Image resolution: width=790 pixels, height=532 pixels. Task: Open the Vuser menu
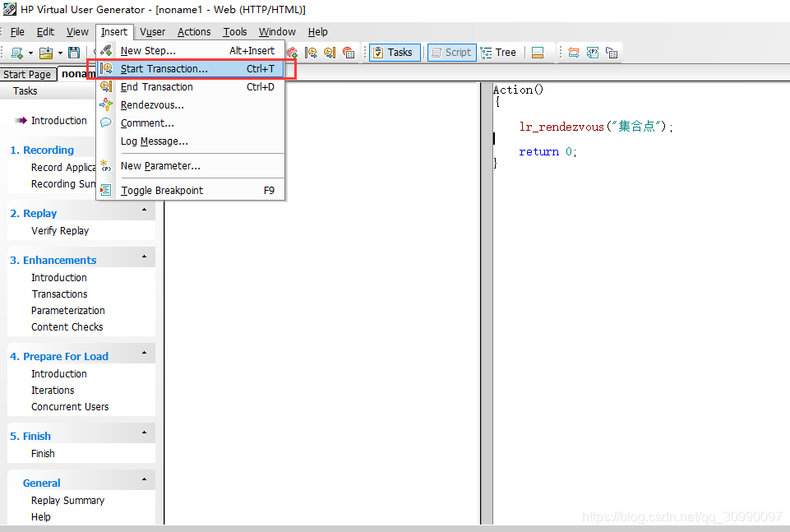click(153, 32)
